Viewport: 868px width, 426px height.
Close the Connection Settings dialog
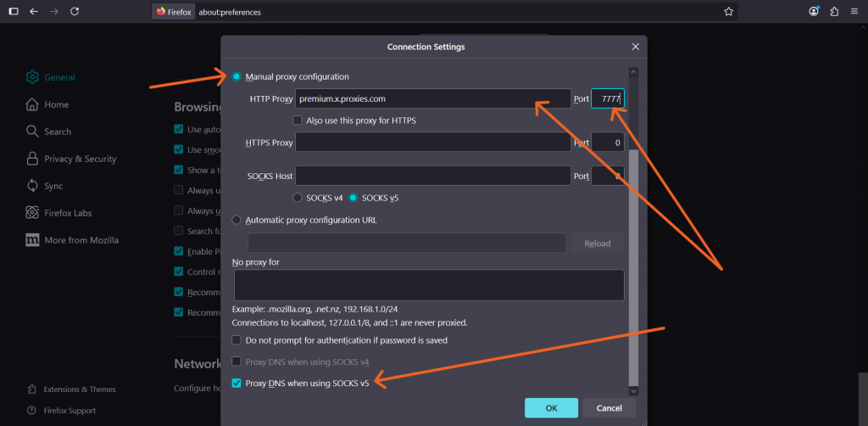point(635,47)
